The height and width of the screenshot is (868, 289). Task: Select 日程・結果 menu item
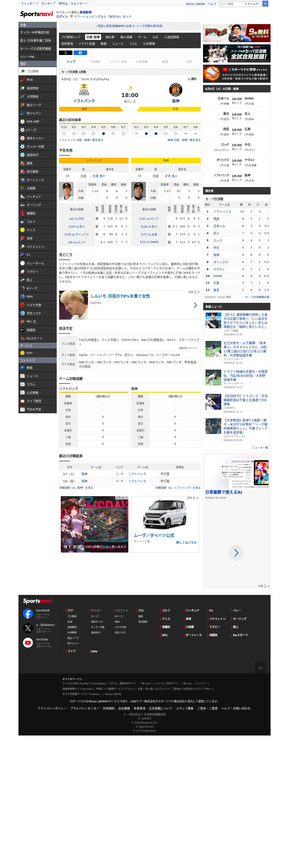coord(93,37)
